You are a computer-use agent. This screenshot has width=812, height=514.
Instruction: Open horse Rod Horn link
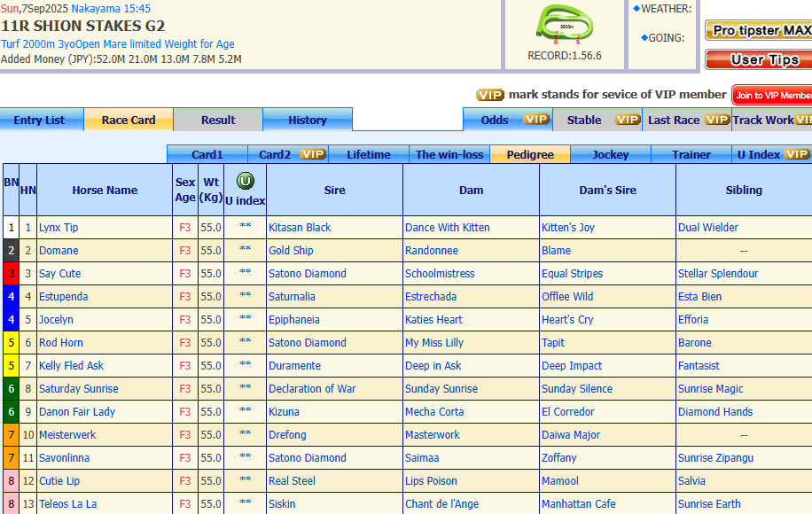tap(60, 343)
